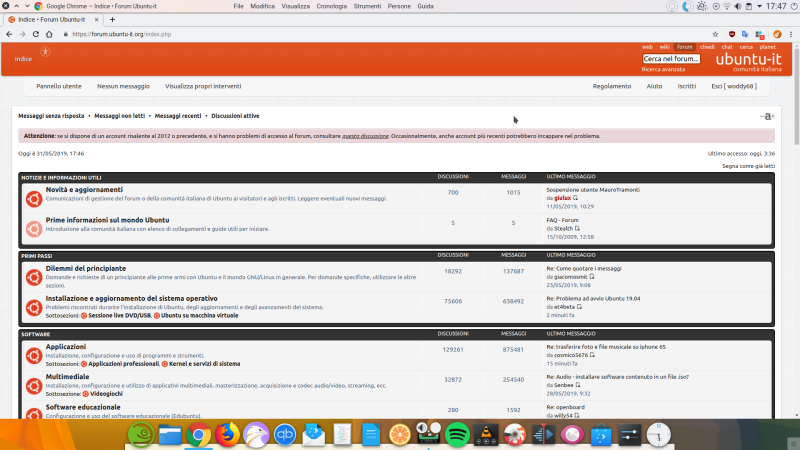This screenshot has height=450, width=800.
Task: Log out via Esci [ woddy68 ]
Action: point(734,86)
